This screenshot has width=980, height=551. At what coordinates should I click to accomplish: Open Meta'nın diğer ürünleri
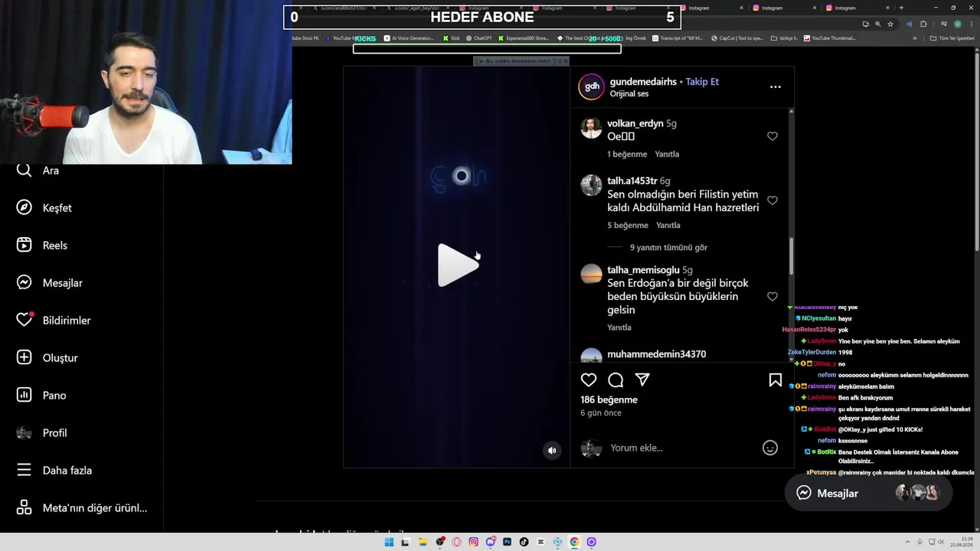(82, 508)
